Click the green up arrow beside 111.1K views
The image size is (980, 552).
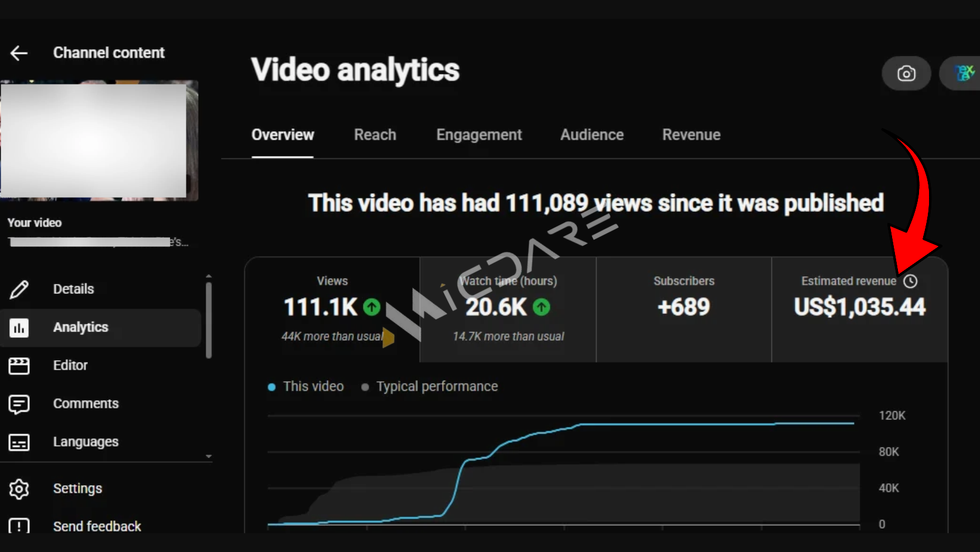coord(372,307)
